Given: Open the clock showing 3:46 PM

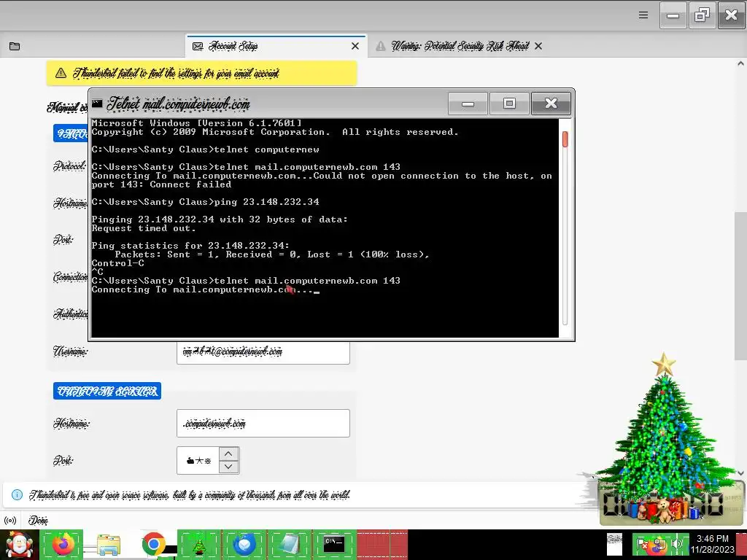Looking at the screenshot, I should click(x=712, y=544).
